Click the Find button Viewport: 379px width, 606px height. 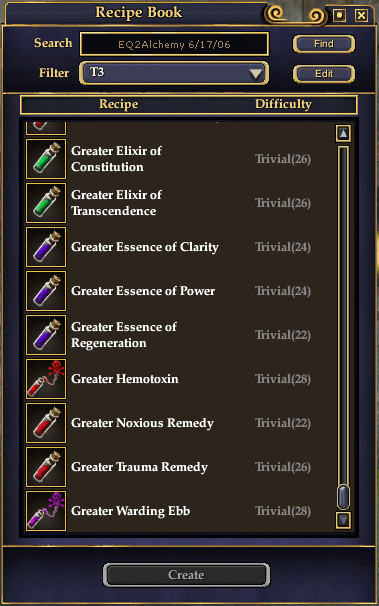pyautogui.click(x=324, y=44)
